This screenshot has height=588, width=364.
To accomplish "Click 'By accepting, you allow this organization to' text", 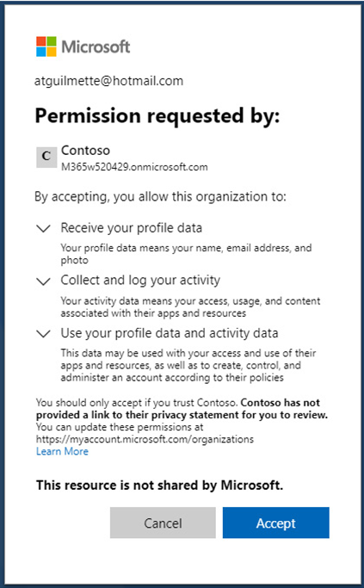I will point(160,196).
